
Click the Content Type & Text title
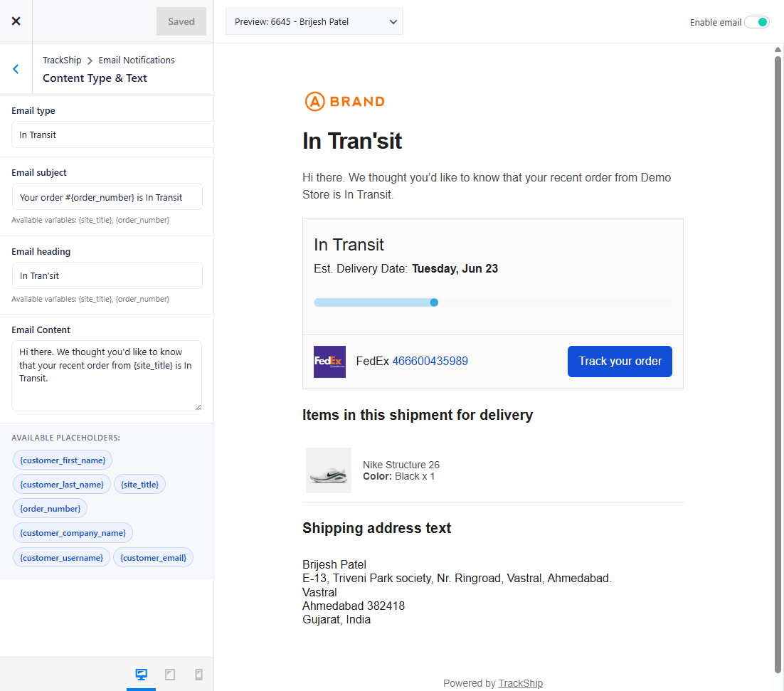(x=95, y=78)
